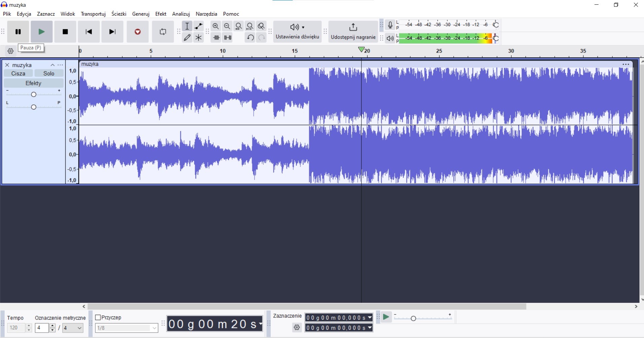Click Udostępnij nagranie button

[353, 31]
